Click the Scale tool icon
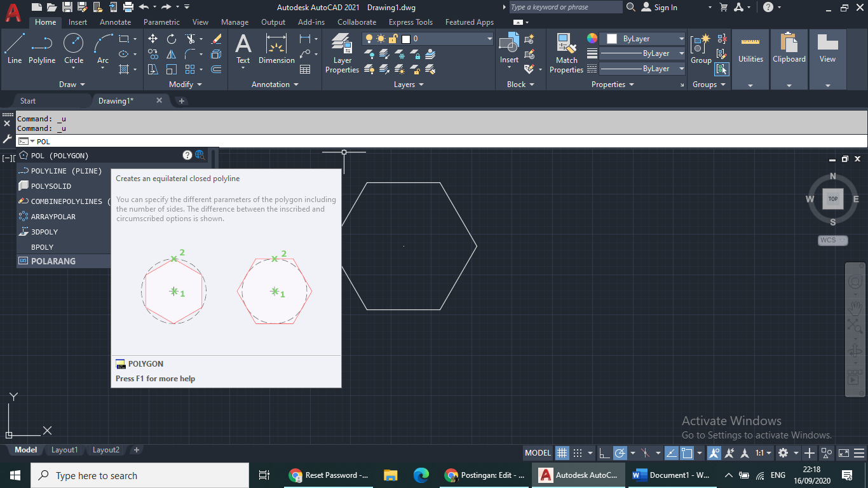Image resolution: width=868 pixels, height=488 pixels. [x=172, y=69]
